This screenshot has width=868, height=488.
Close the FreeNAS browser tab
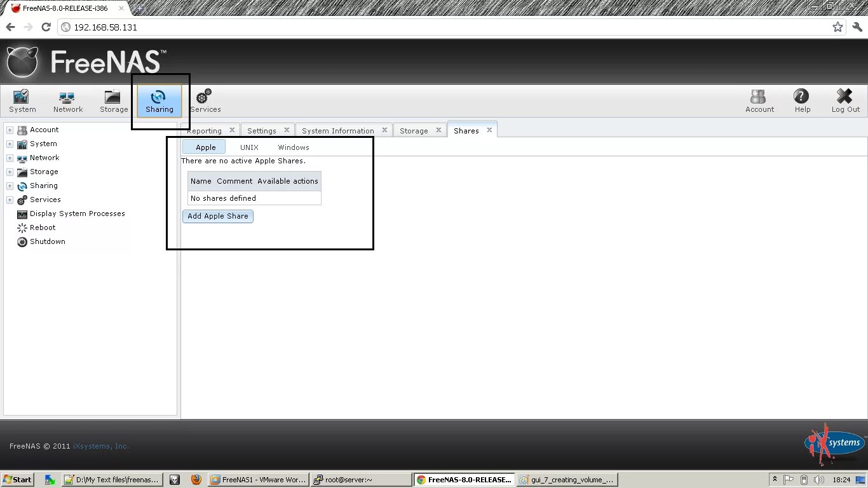click(121, 8)
